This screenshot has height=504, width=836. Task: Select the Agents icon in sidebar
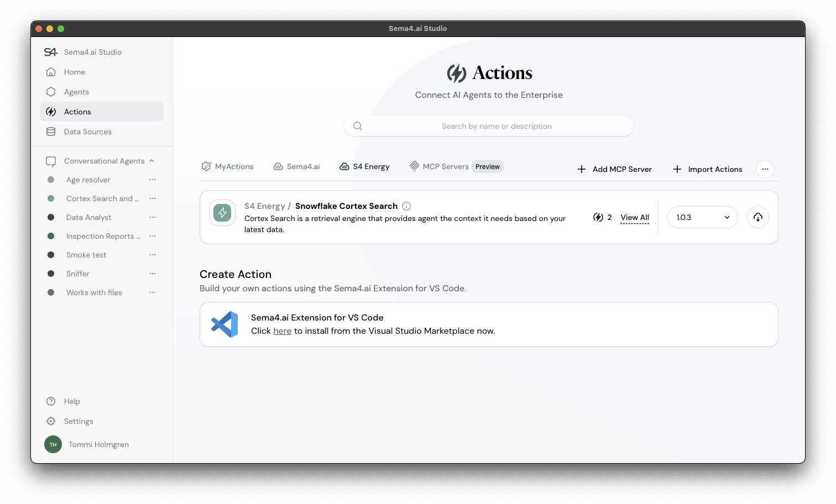tap(51, 92)
